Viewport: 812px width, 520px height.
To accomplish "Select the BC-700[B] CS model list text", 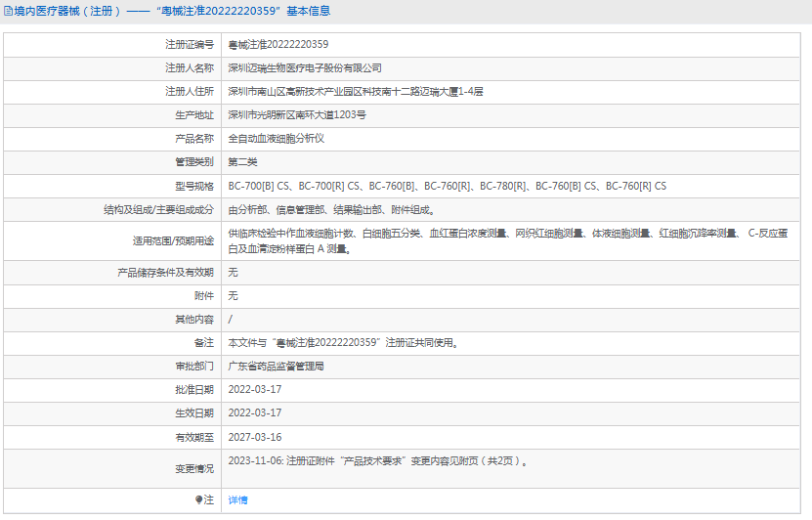I will pyautogui.click(x=447, y=186).
